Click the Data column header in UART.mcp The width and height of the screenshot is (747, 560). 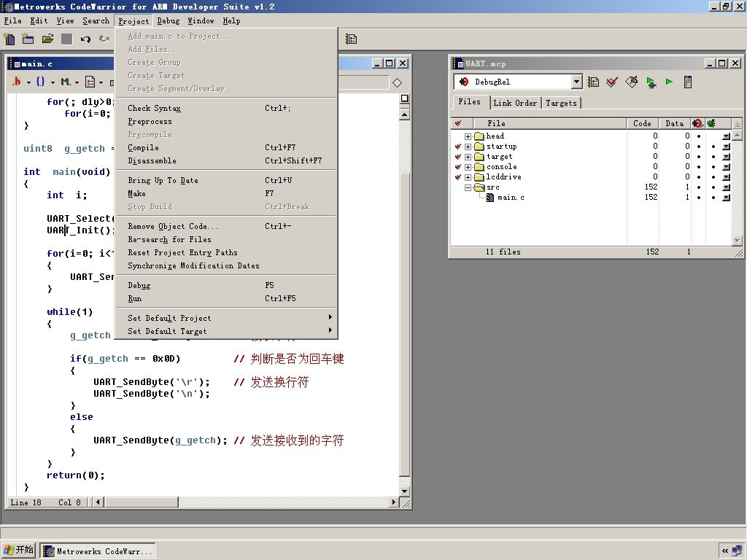coord(675,123)
